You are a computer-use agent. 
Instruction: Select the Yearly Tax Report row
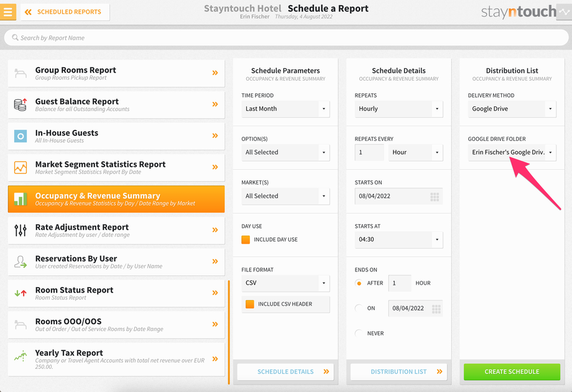pyautogui.click(x=116, y=359)
